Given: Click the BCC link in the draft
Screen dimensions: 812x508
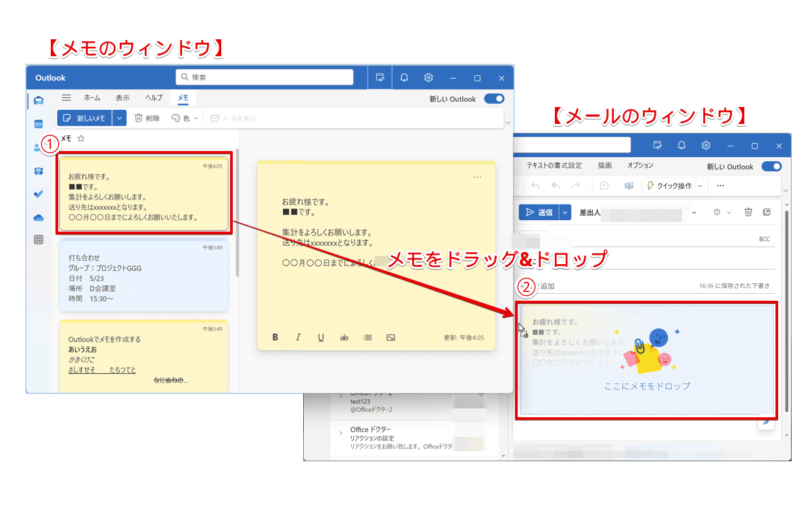Looking at the screenshot, I should [x=764, y=239].
